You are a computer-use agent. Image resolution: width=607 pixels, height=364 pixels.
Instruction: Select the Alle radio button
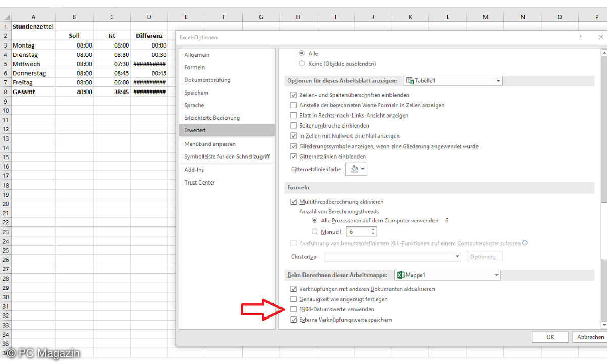pyautogui.click(x=302, y=53)
